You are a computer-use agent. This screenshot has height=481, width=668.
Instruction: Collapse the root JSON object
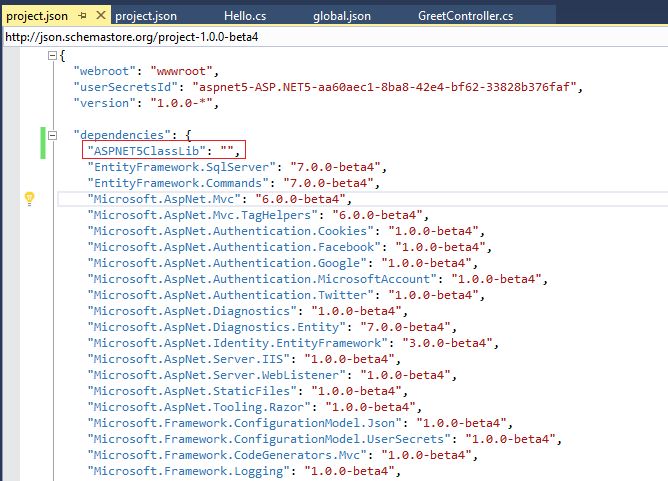52,55
